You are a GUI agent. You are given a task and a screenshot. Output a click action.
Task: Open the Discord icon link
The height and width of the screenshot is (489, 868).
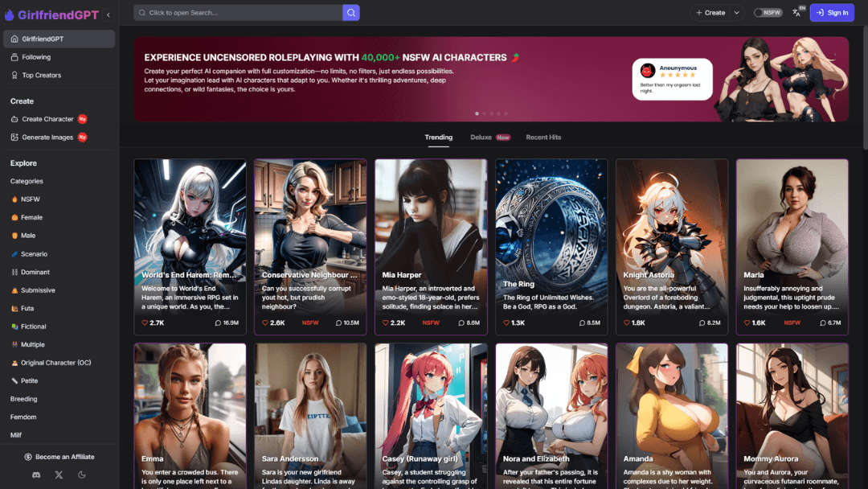click(36, 475)
